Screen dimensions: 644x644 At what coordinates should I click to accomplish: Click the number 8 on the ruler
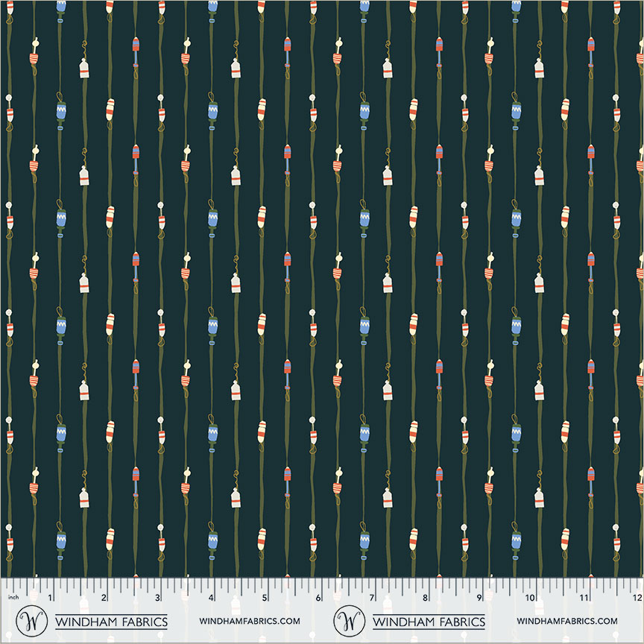tap(425, 598)
